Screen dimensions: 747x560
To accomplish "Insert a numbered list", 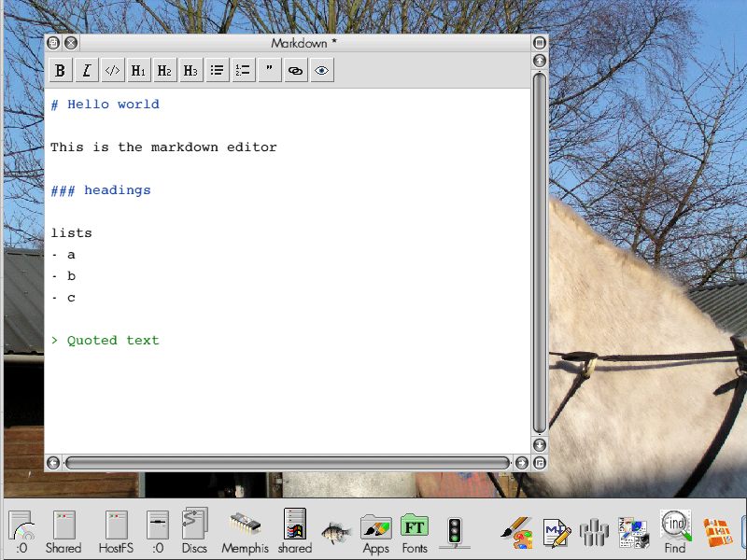I will (x=244, y=71).
